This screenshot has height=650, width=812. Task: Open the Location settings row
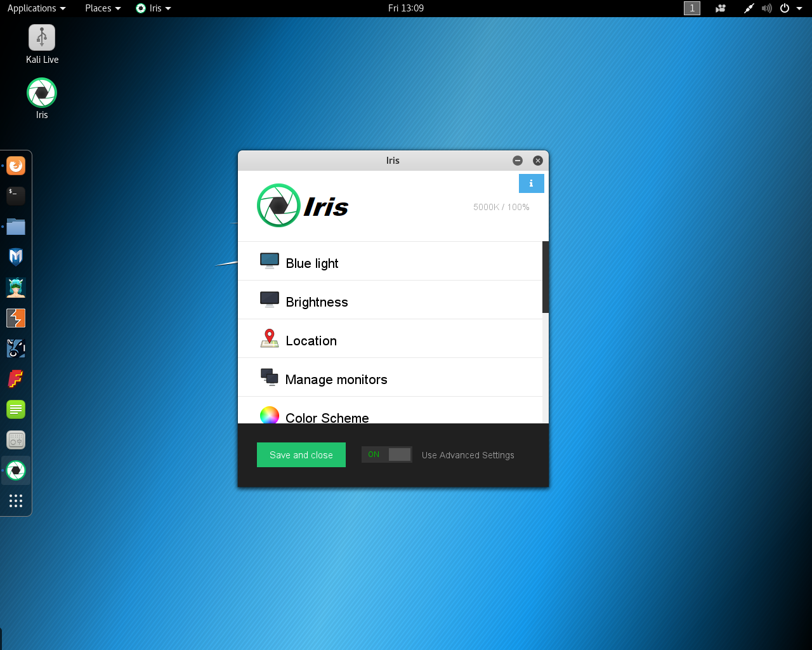tap(390, 339)
